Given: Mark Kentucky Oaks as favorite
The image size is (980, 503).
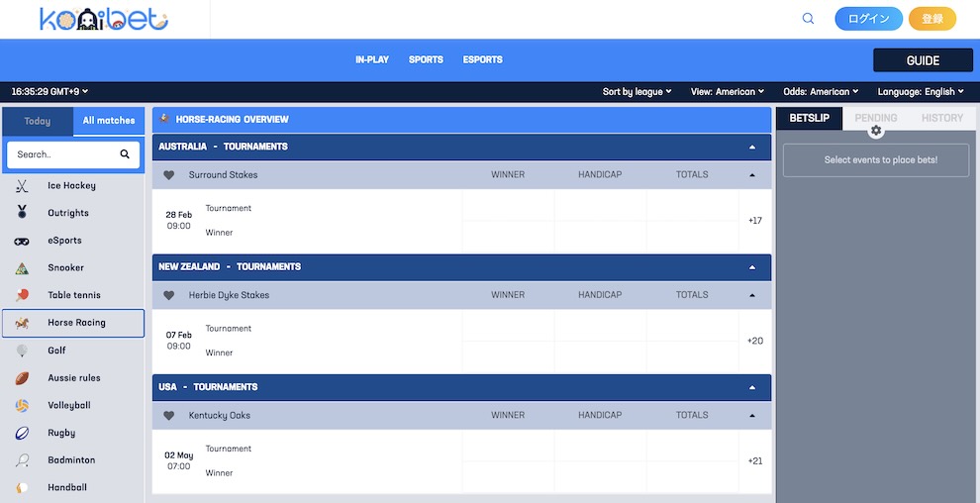Looking at the screenshot, I should 168,415.
